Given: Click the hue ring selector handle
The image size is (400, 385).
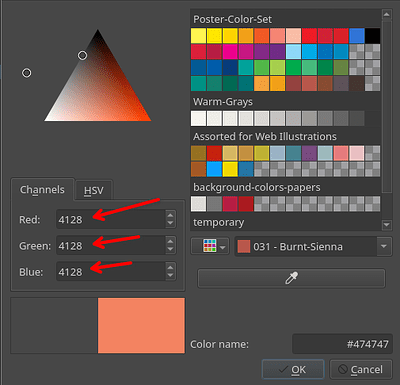Looking at the screenshot, I should (27, 73).
